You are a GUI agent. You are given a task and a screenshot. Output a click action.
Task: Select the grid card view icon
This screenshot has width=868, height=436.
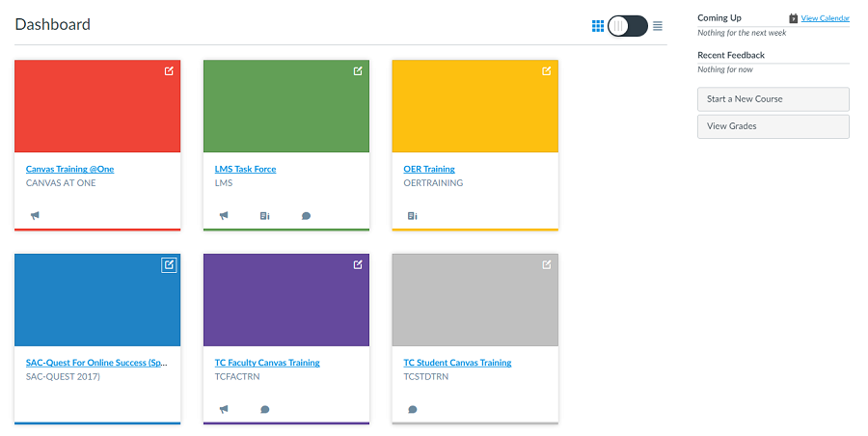pyautogui.click(x=598, y=26)
